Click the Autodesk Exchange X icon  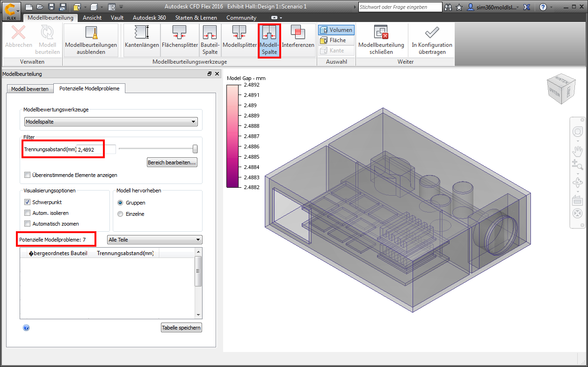pyautogui.click(x=527, y=7)
